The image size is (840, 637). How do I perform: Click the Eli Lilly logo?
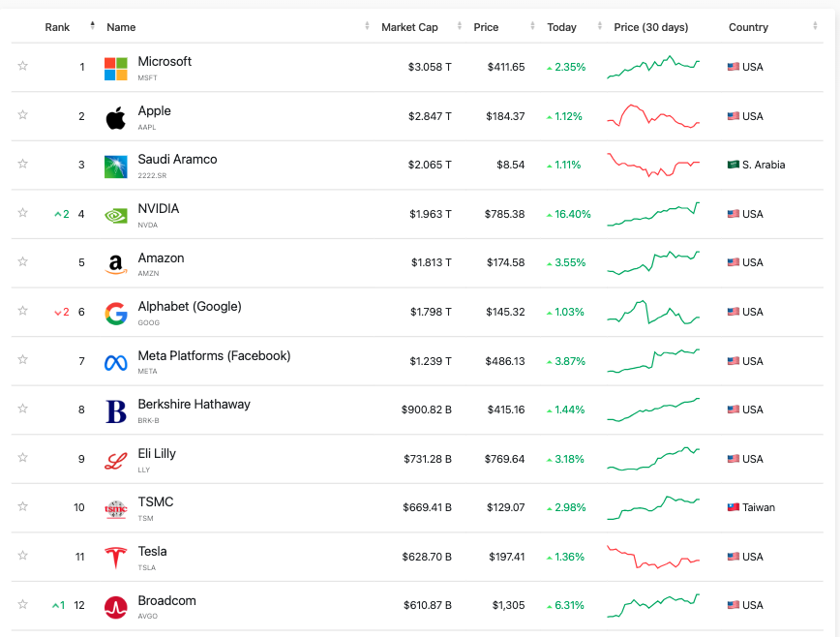pyautogui.click(x=116, y=460)
